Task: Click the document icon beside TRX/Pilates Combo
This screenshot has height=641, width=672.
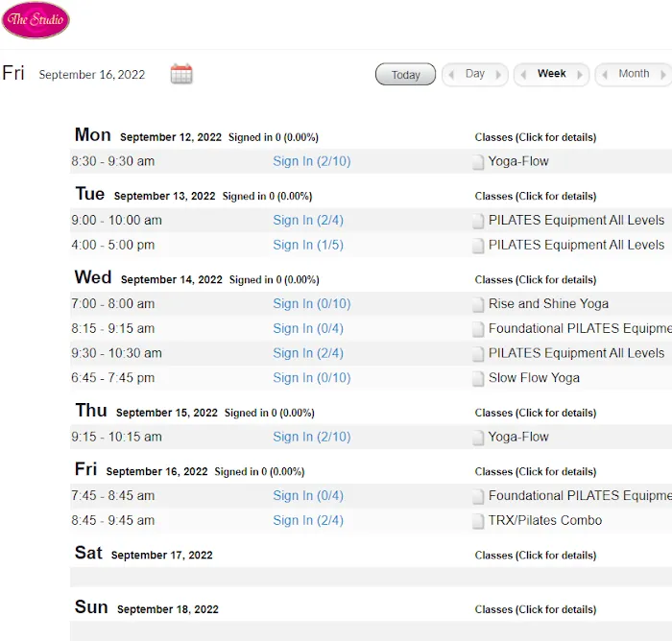Action: click(x=478, y=521)
